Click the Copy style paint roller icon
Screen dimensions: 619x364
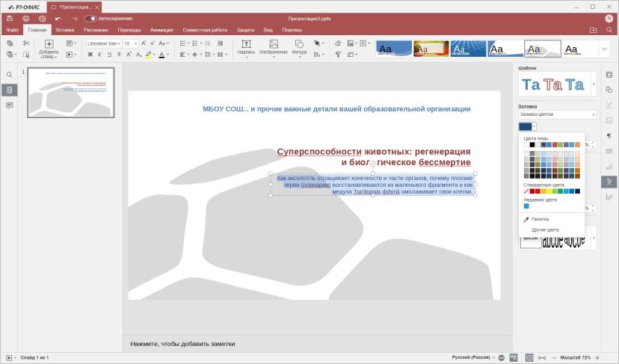[x=338, y=55]
